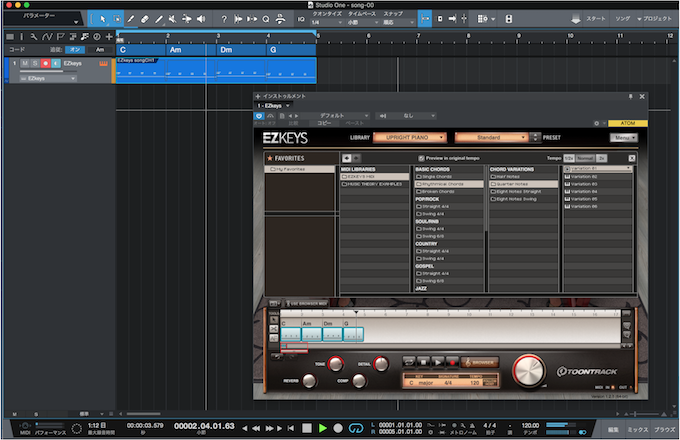680x440 pixels.
Task: Click the plus icon to add track
Action: pyautogui.click(x=109, y=37)
